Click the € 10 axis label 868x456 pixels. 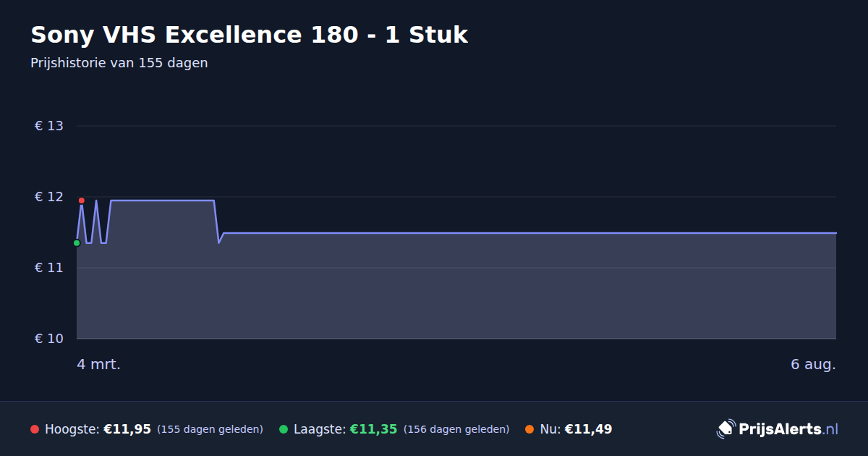pyautogui.click(x=49, y=339)
